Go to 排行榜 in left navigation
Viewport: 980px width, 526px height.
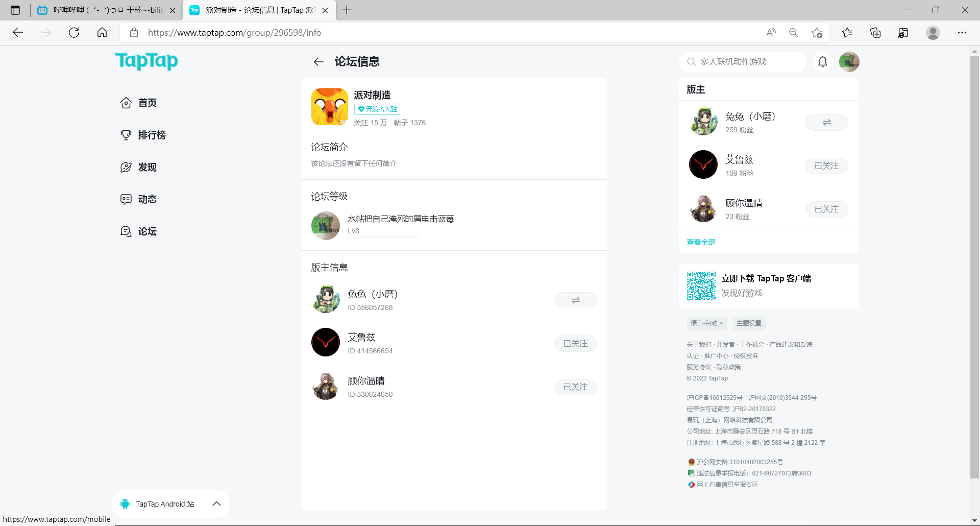[x=152, y=135]
